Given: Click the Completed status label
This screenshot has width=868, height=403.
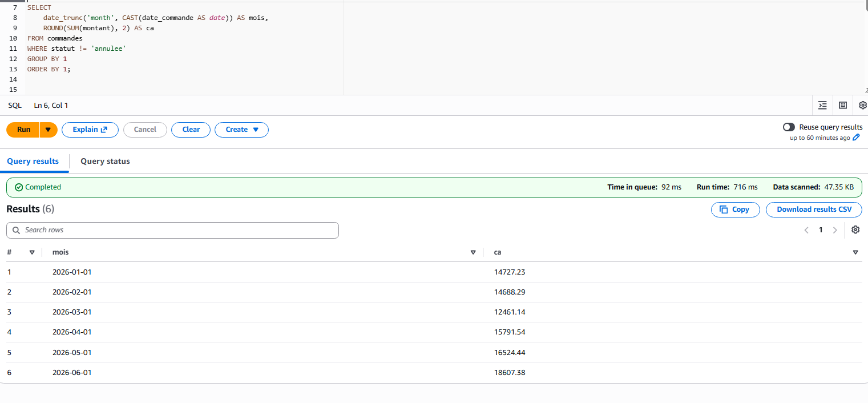Looking at the screenshot, I should [43, 187].
